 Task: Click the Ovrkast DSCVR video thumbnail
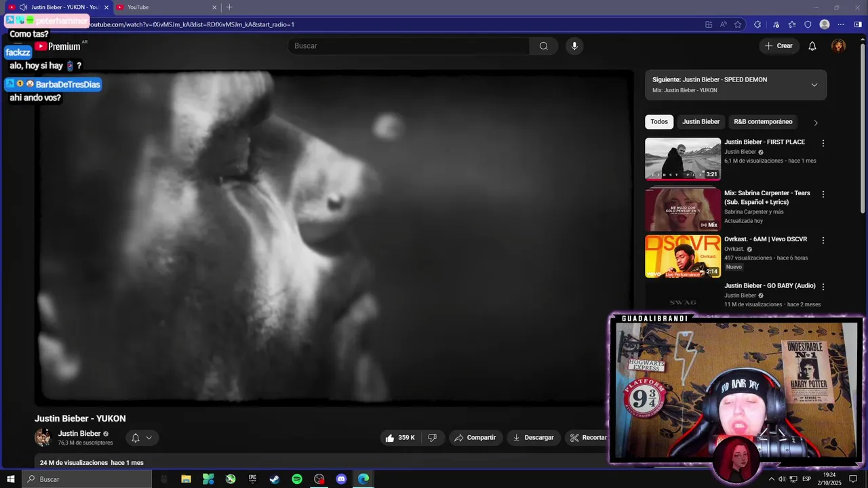683,256
